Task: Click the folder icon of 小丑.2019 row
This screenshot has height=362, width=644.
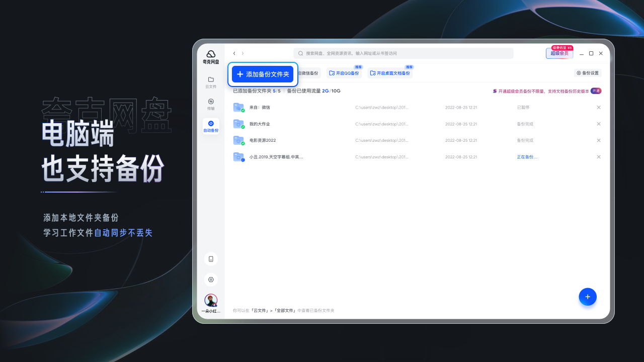Action: pos(238,157)
